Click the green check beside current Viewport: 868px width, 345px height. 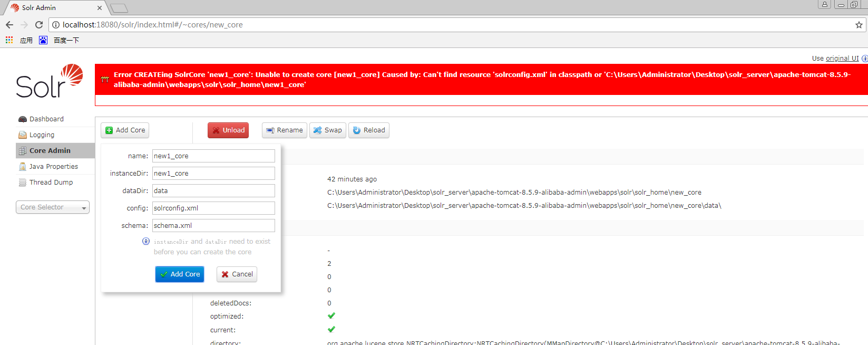[x=331, y=330]
